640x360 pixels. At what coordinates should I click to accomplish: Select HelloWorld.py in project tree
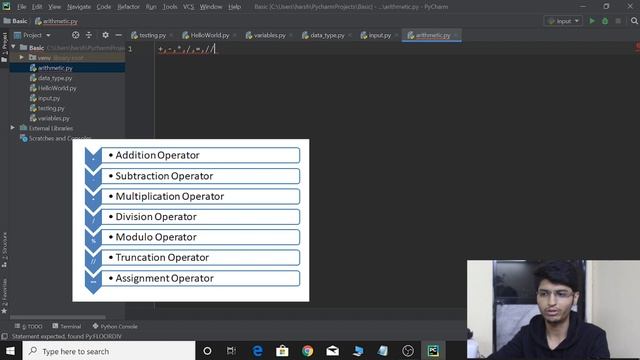(53, 88)
